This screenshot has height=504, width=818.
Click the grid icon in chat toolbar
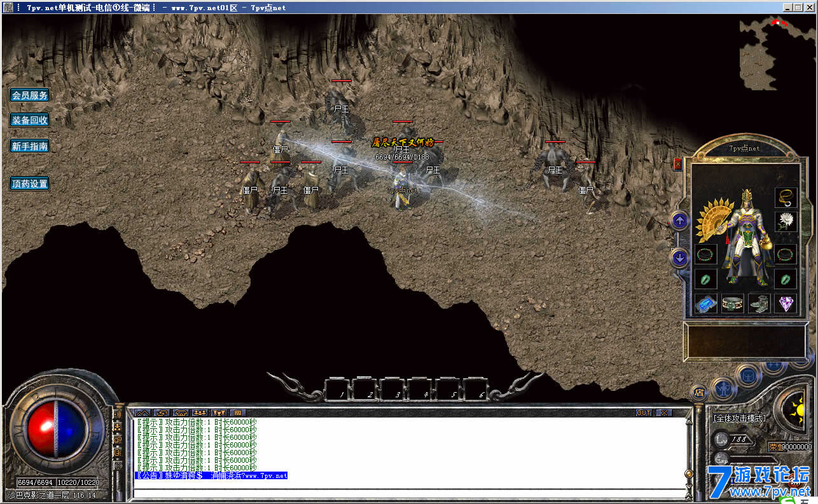tap(238, 413)
